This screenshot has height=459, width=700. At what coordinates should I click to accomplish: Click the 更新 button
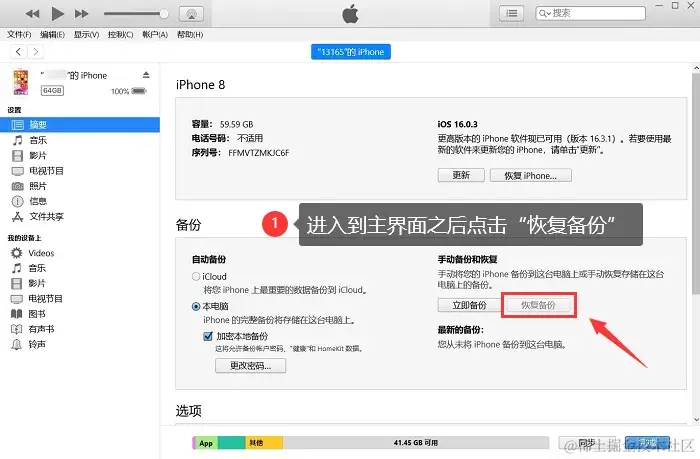point(461,175)
